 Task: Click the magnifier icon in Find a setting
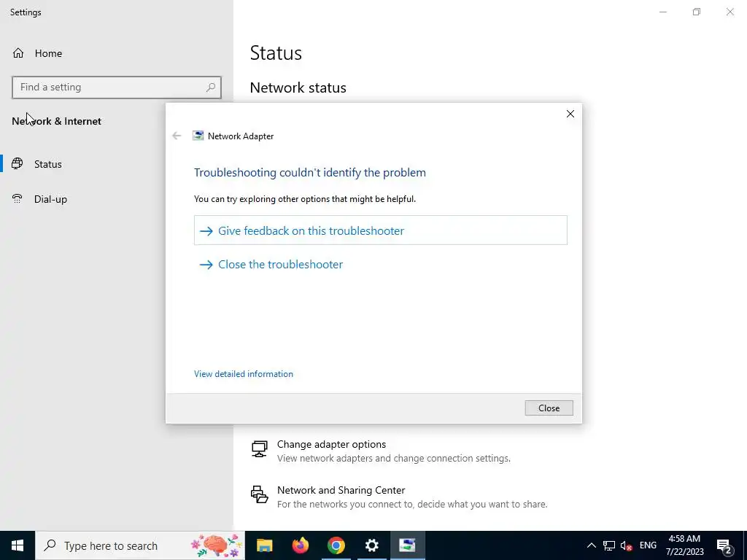211,87
